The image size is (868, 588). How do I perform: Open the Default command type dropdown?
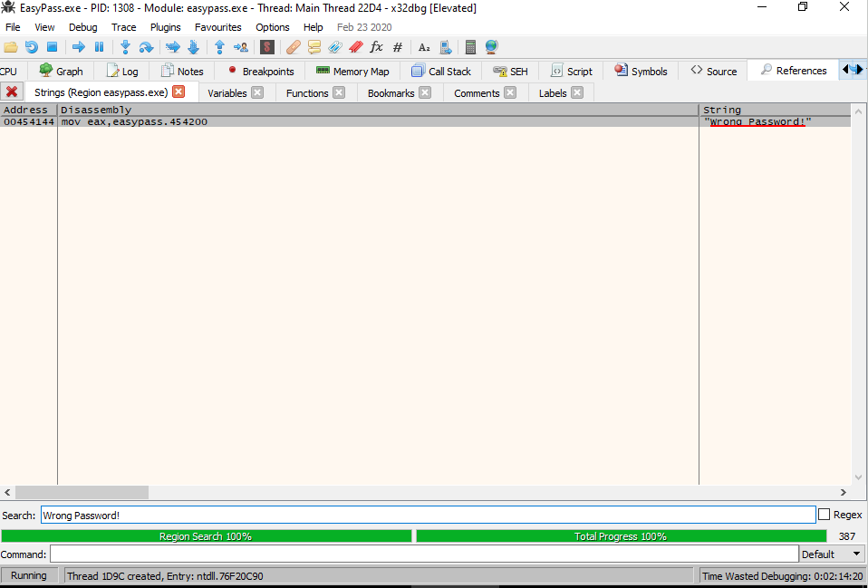[x=833, y=554]
